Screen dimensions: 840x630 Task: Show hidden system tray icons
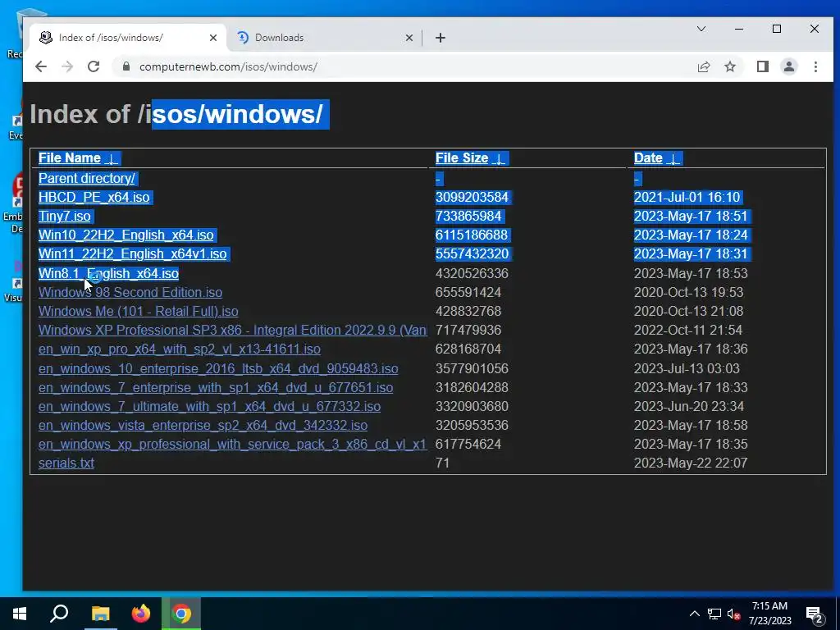pos(694,614)
